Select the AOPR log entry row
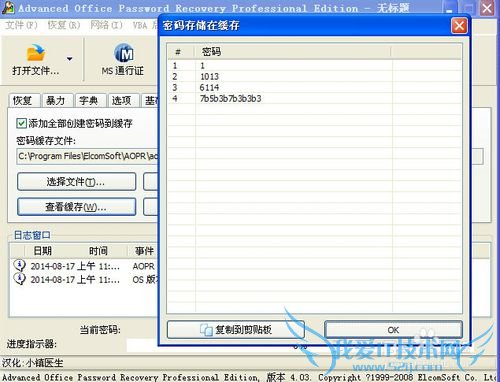The image size is (500, 382). click(x=85, y=266)
